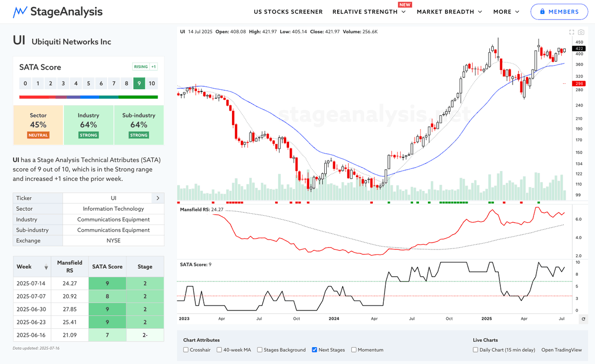Click the Stage 2- cell

click(x=145, y=335)
